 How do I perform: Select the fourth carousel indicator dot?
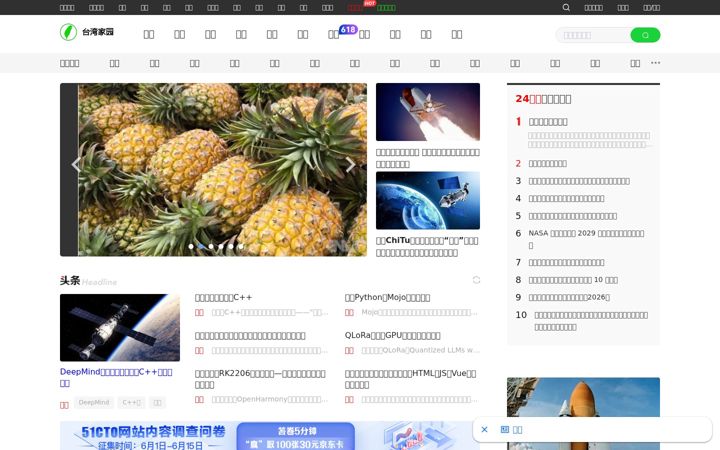pos(221,247)
